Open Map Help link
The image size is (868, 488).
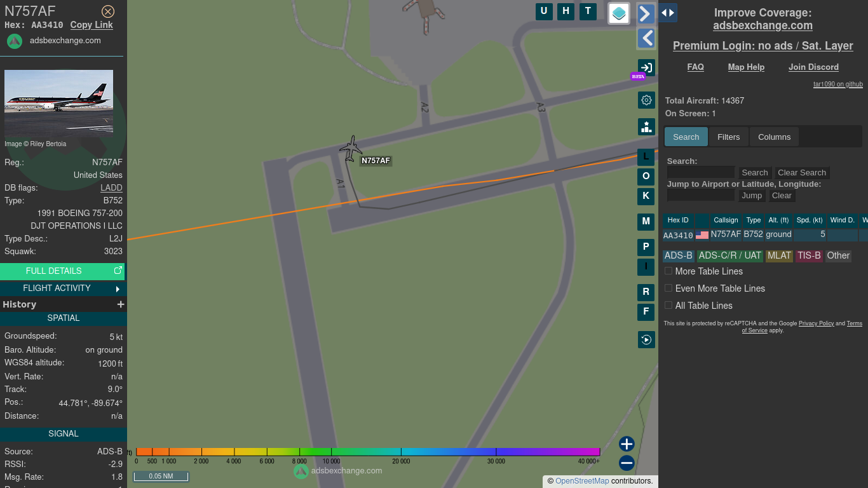tap(746, 67)
